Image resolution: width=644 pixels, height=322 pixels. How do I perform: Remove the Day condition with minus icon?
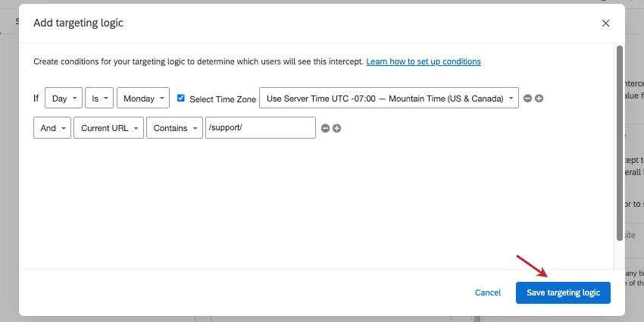pos(528,98)
